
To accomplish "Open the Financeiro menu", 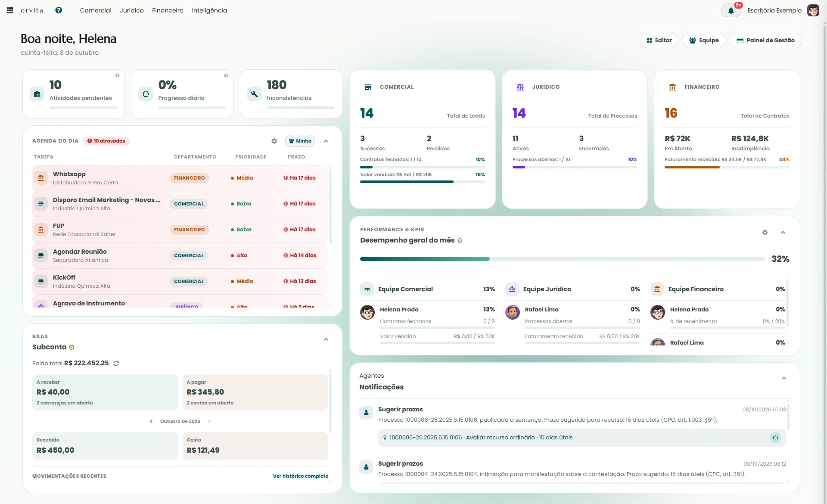I will pyautogui.click(x=168, y=10).
